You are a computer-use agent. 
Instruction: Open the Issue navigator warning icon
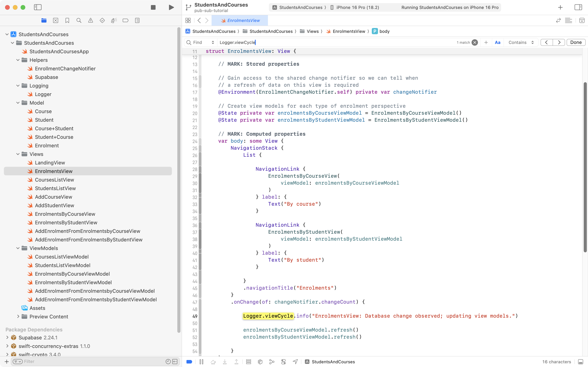91,20
